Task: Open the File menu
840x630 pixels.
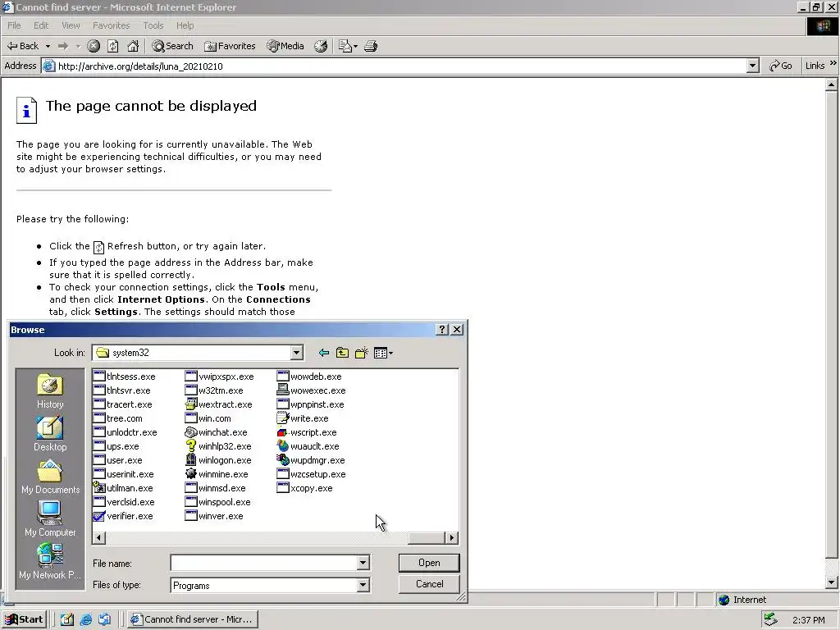Action: coord(14,25)
